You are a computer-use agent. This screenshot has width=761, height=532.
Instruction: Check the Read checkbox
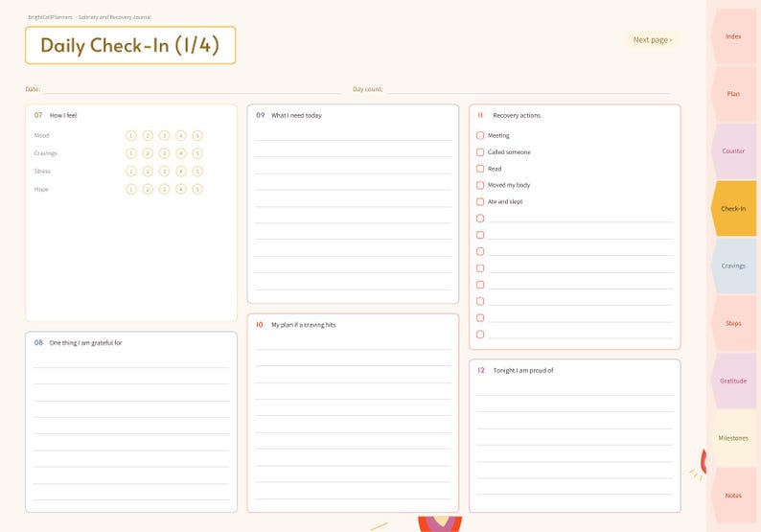(x=480, y=169)
